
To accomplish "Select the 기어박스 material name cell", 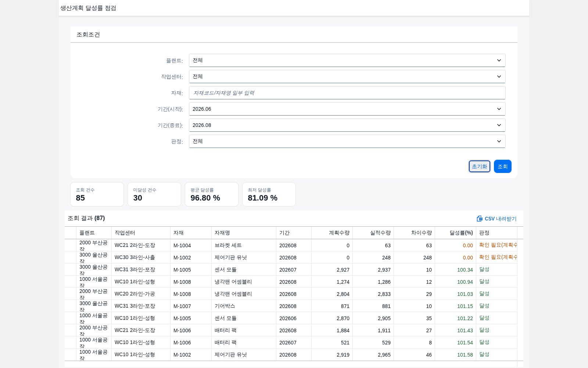I will coord(244,306).
